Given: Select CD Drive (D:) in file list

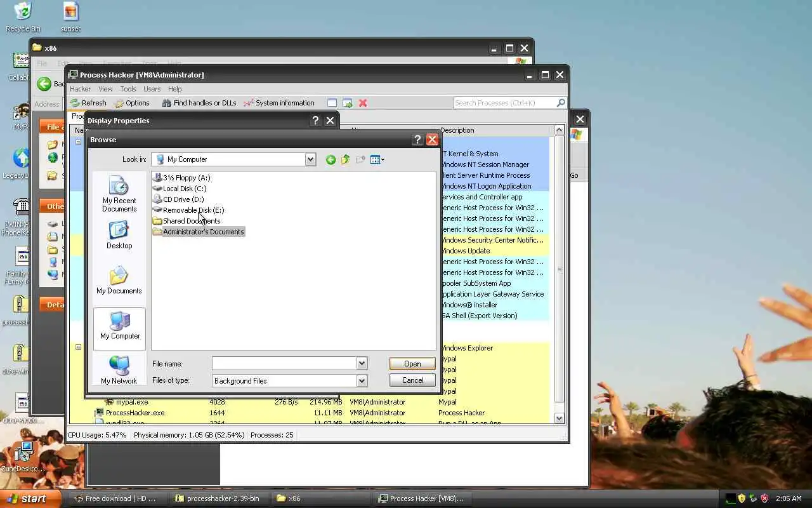Looking at the screenshot, I should [x=179, y=199].
